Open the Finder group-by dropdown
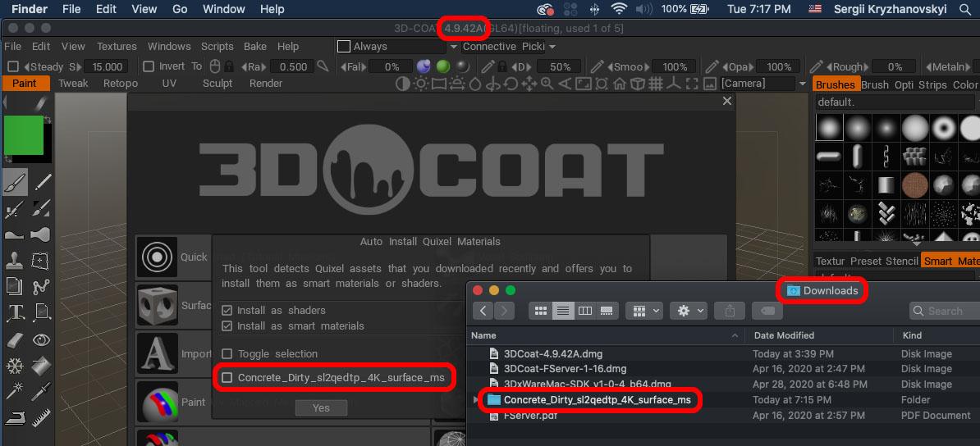The width and height of the screenshot is (980, 446). click(646, 311)
